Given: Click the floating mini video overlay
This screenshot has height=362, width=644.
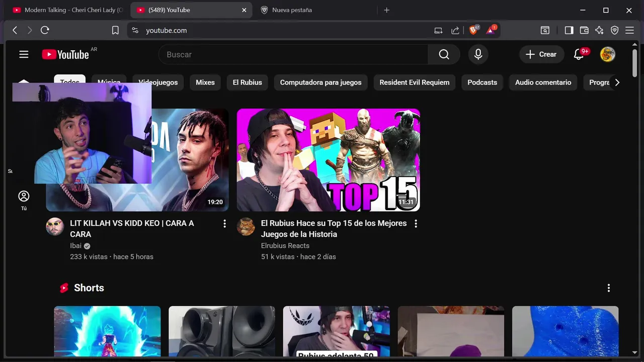Looking at the screenshot, I should [x=82, y=134].
